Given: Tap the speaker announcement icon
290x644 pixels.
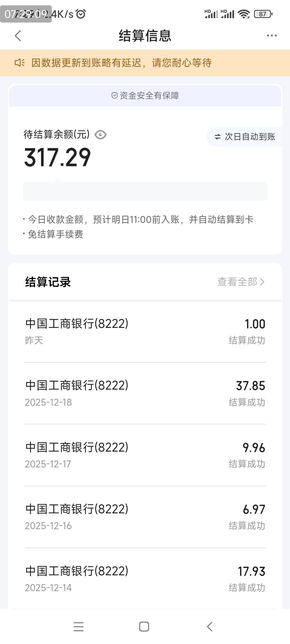Looking at the screenshot, I should pos(19,63).
